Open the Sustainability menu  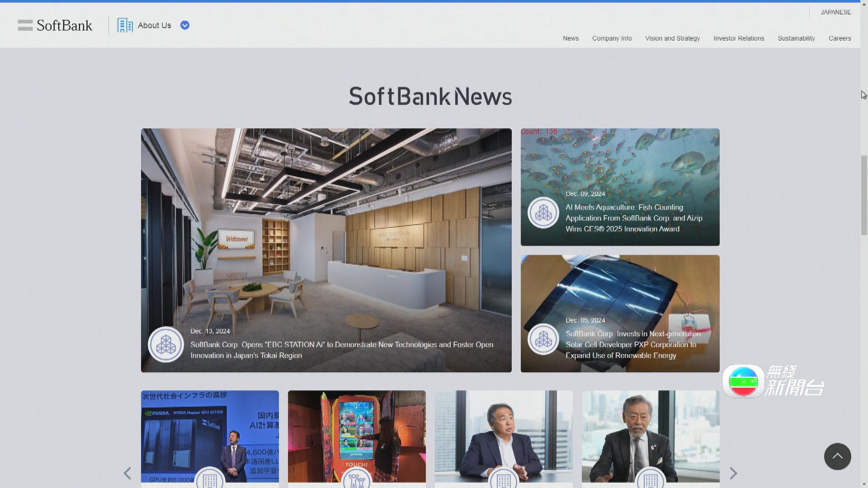click(796, 38)
